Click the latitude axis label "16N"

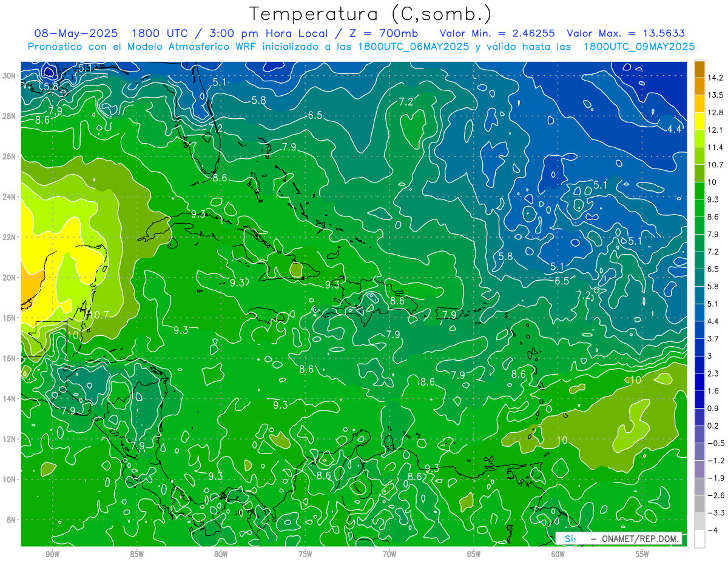10,358
